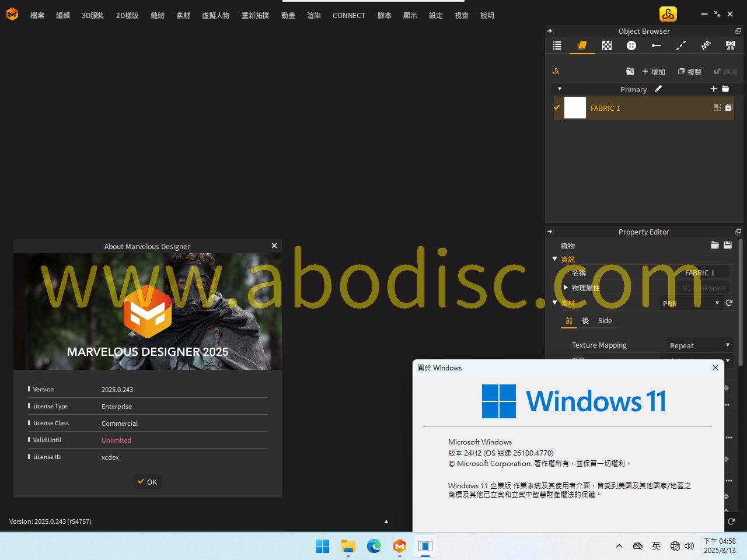Show hidden tray icons with the taskbar chevron
Screen dimensions: 747x560
tap(619, 546)
